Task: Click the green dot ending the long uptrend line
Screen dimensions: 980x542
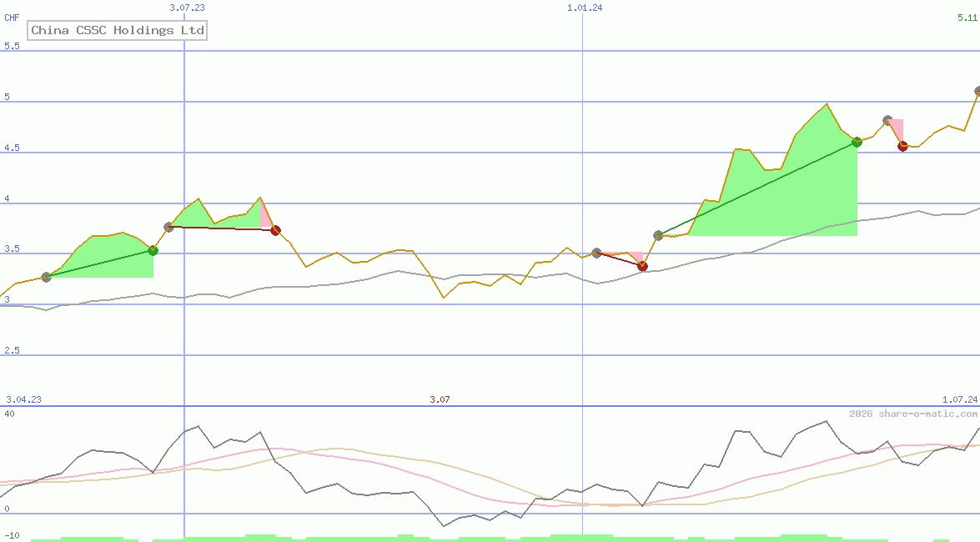Action: tap(856, 142)
